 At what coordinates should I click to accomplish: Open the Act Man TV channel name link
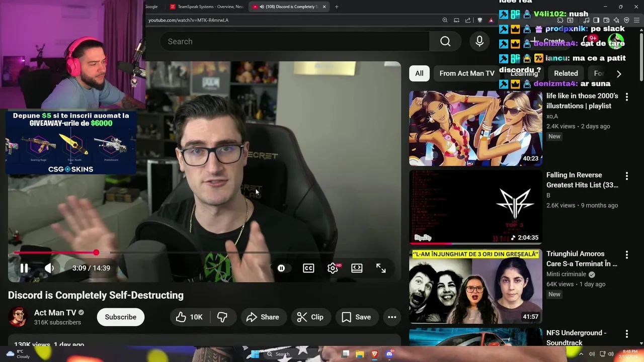click(55, 312)
